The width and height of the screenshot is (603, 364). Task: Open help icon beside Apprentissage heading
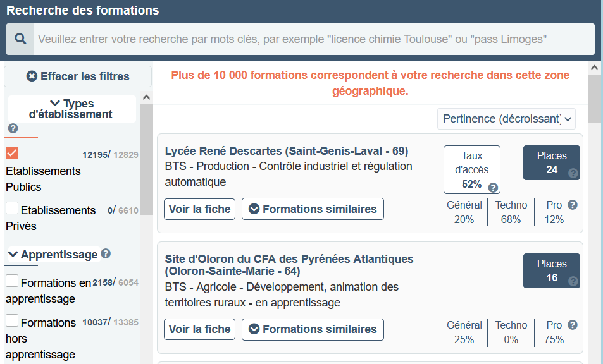click(x=106, y=253)
